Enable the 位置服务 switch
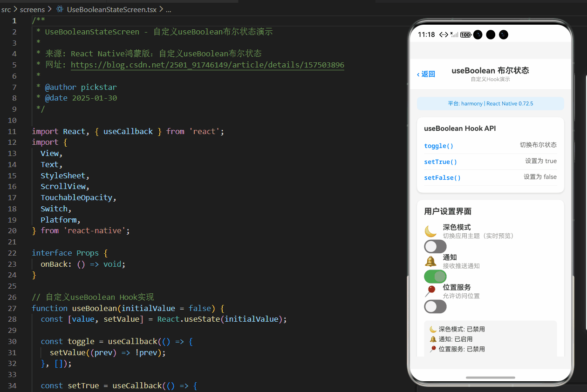 coord(435,306)
